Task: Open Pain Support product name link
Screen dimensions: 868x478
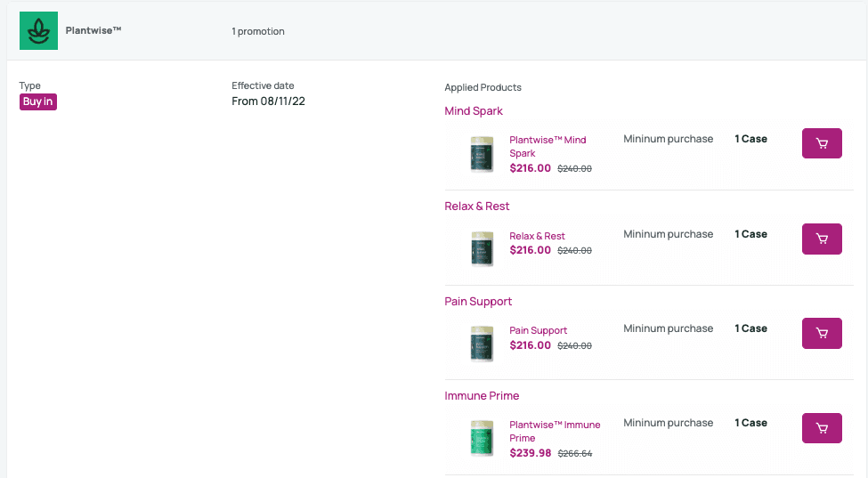Action: point(538,330)
